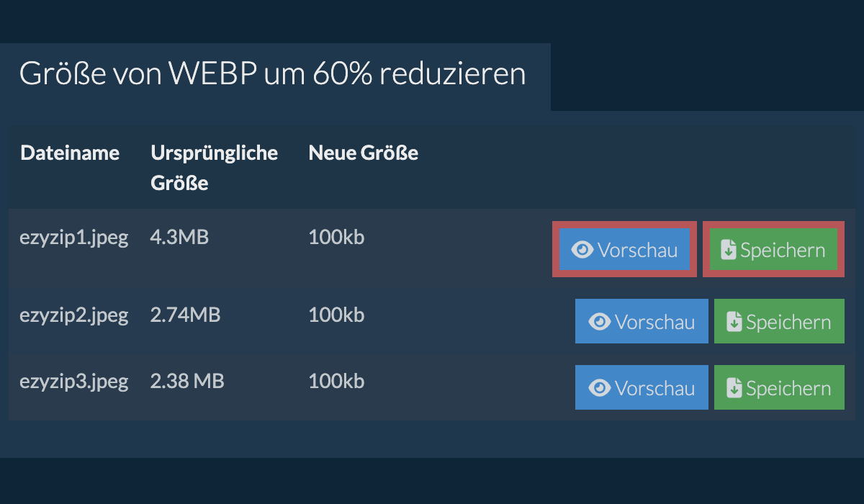Click the heading Größe von WEBP reduzieren
This screenshot has width=864, height=504.
(x=272, y=74)
